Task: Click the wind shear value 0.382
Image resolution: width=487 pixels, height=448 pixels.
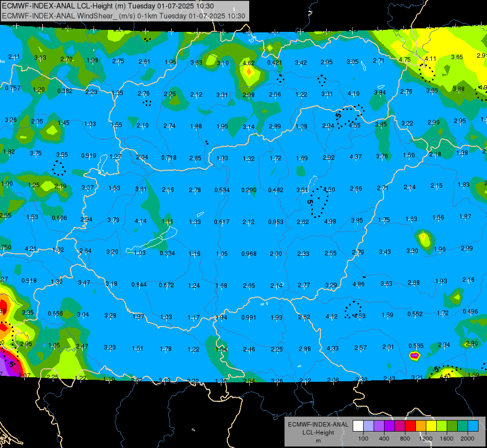Action: [x=65, y=91]
